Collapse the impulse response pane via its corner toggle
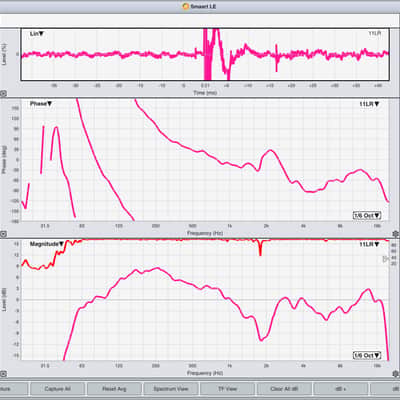The image size is (400, 400). [3, 94]
